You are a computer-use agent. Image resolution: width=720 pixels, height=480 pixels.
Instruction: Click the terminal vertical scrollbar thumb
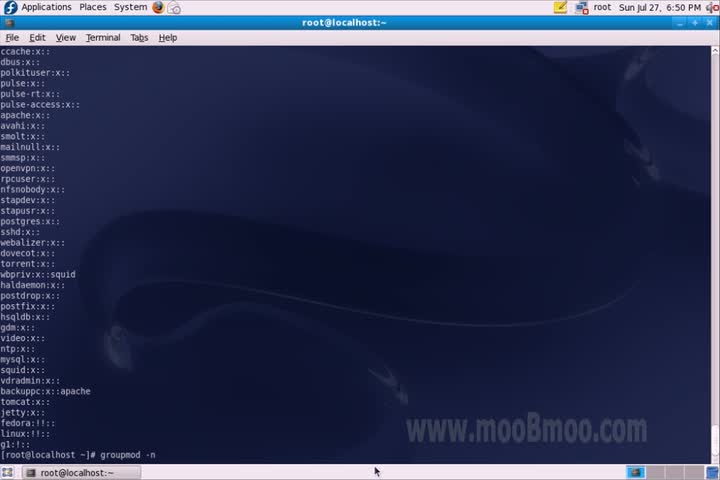[x=715, y=442]
